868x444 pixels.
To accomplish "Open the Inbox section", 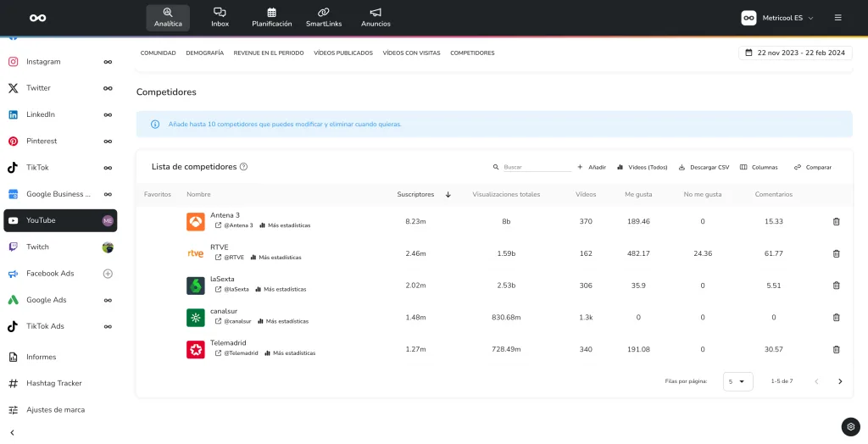I will click(220, 18).
